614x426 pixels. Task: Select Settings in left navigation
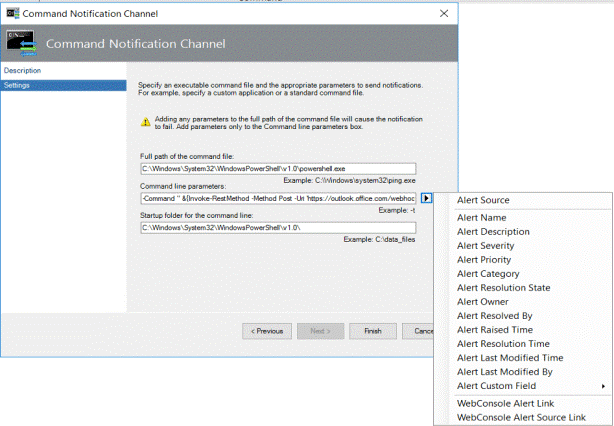(18, 85)
